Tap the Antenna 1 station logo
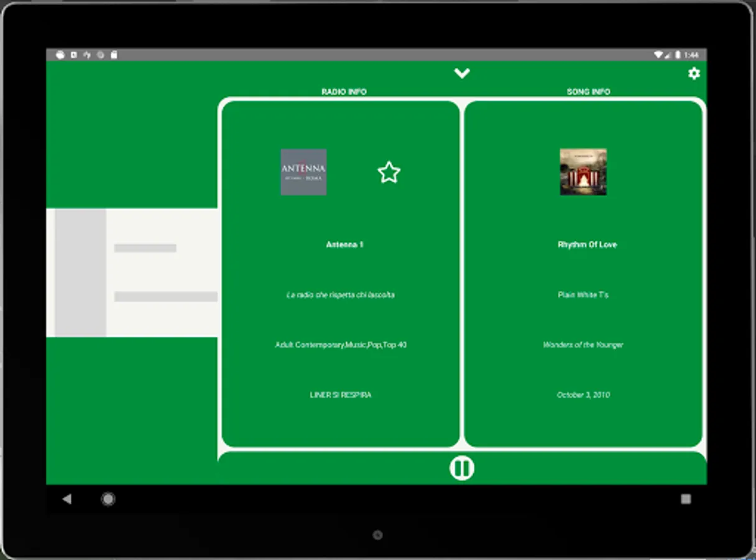Viewport: 756px width, 560px height. coord(303,172)
